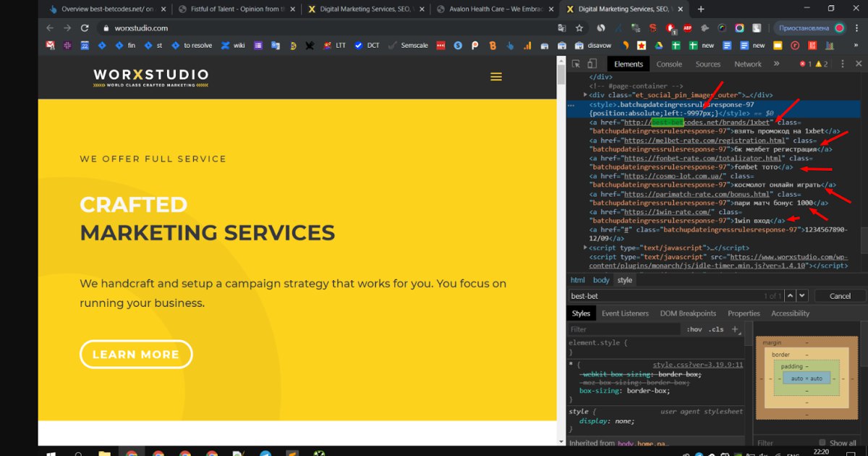This screenshot has height=456, width=868.
Task: Expand the inline script type text/javascript node
Action: point(586,248)
